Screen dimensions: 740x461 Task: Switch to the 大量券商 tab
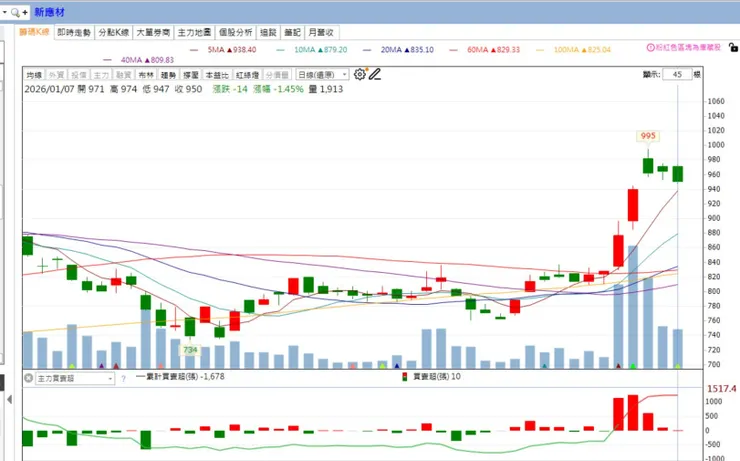[x=153, y=33]
